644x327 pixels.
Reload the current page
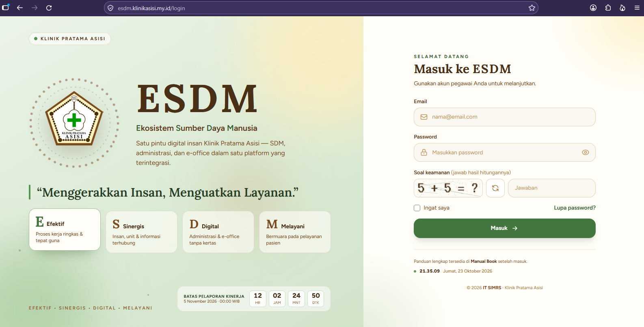(49, 8)
